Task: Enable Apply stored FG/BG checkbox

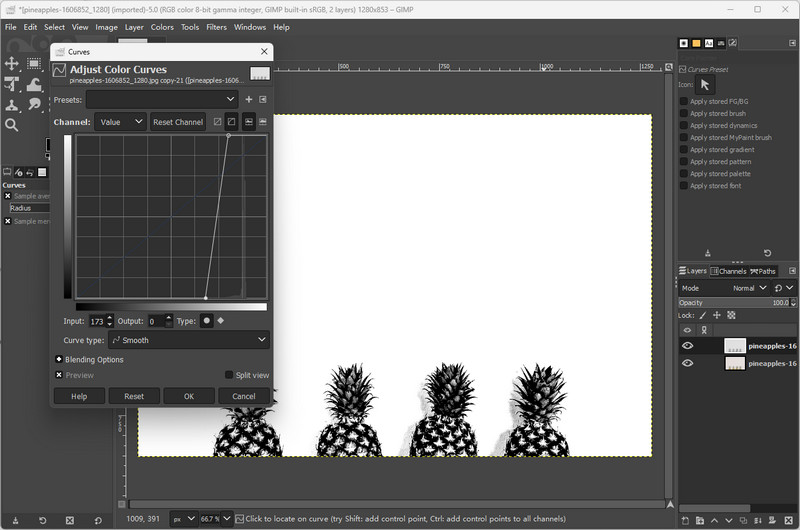Action: [x=684, y=101]
